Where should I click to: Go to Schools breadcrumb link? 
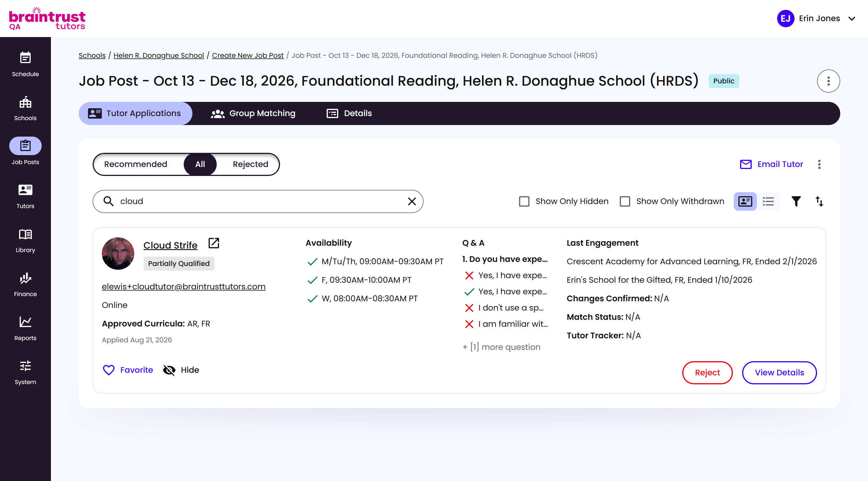[x=92, y=55]
